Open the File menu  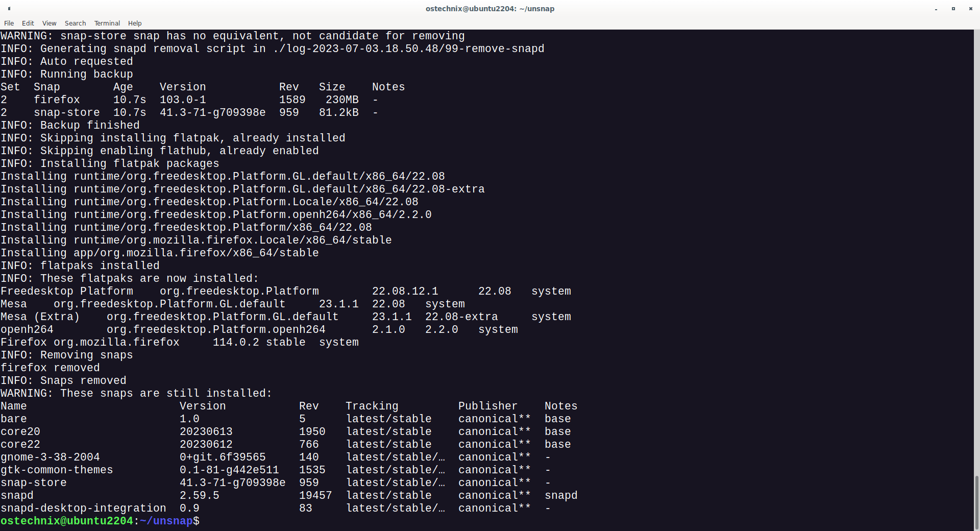pos(9,23)
